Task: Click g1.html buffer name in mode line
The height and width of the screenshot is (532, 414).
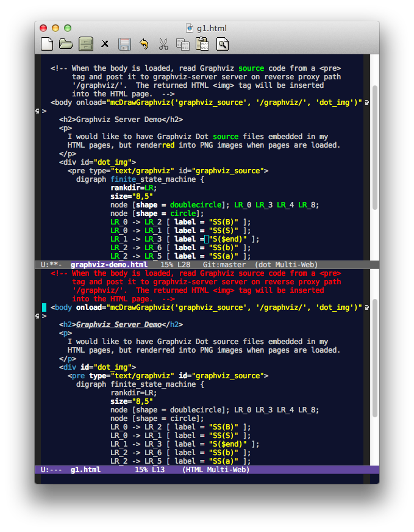Action: tap(85, 470)
